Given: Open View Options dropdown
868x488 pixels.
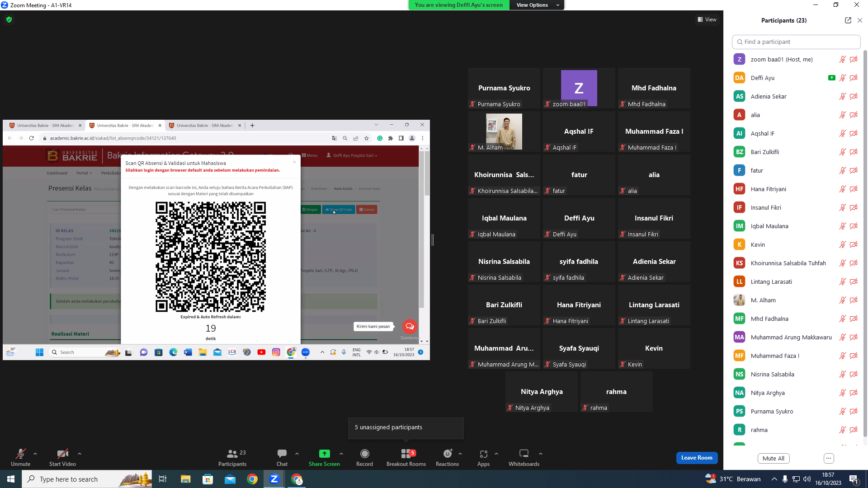Looking at the screenshot, I should click(x=537, y=5).
